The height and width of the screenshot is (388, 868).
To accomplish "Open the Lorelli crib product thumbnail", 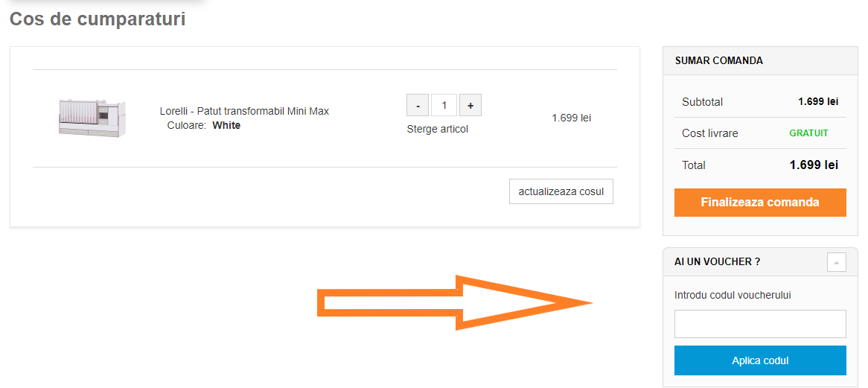I will (x=92, y=118).
